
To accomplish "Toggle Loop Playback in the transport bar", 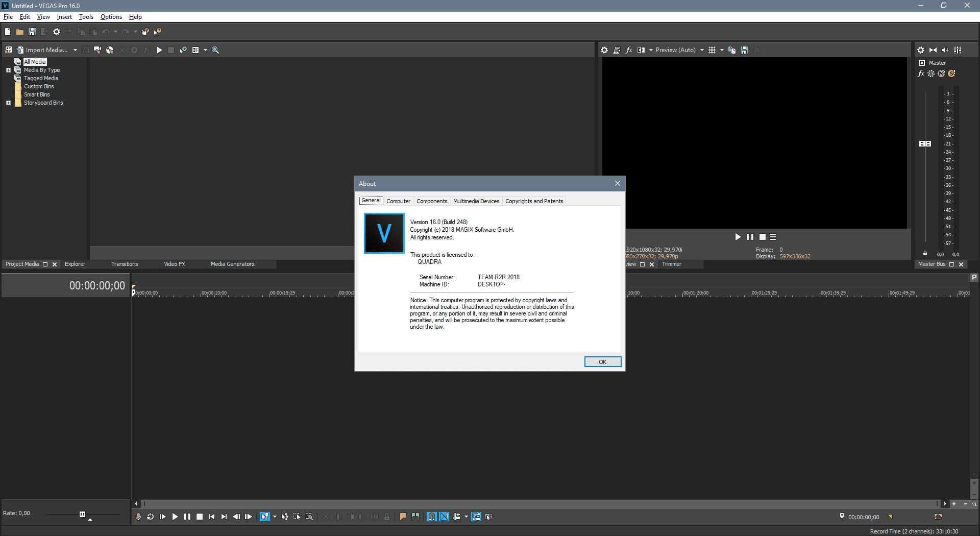I will [x=151, y=517].
